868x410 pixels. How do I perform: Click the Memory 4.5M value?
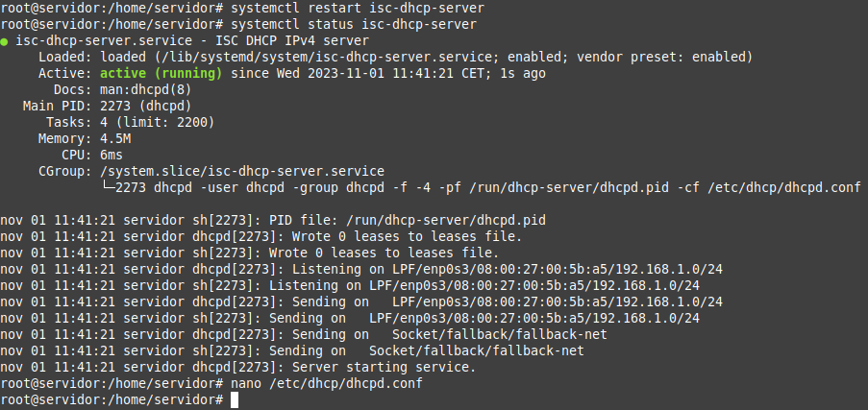coord(115,138)
